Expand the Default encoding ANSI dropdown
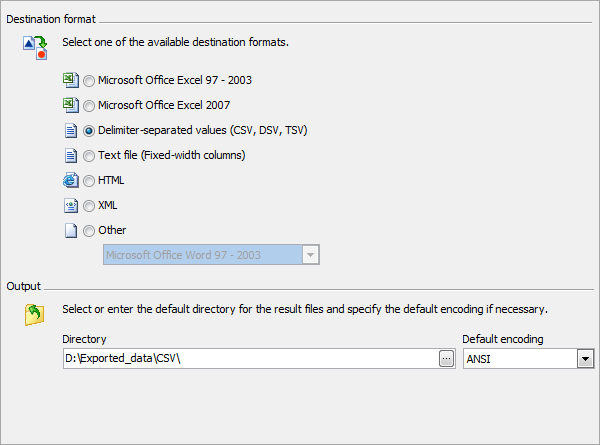The height and width of the screenshot is (445, 600). (x=585, y=359)
